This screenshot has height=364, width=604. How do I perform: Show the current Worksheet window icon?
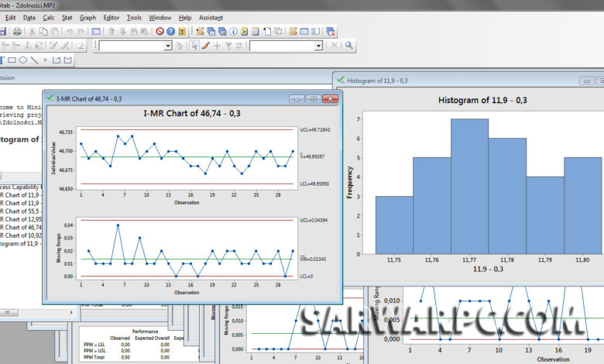tap(304, 32)
